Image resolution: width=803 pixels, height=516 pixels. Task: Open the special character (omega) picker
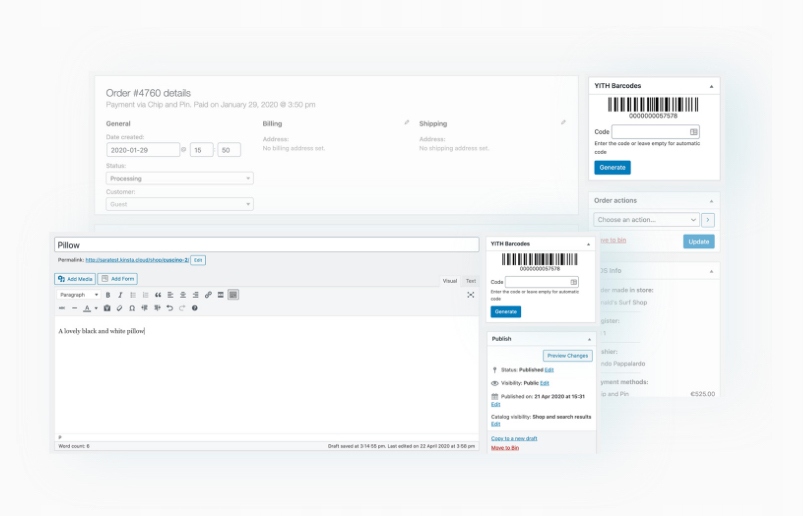click(x=132, y=308)
